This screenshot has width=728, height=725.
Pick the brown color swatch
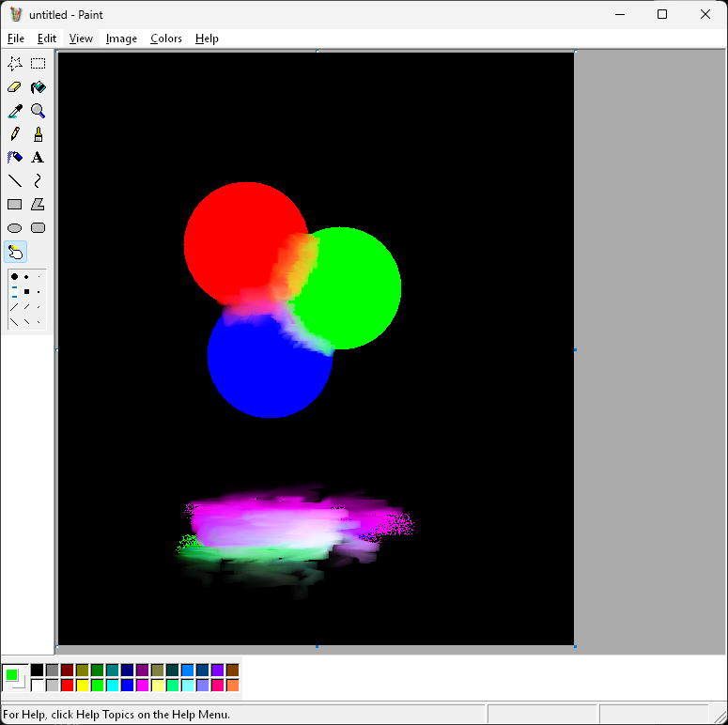point(233,670)
